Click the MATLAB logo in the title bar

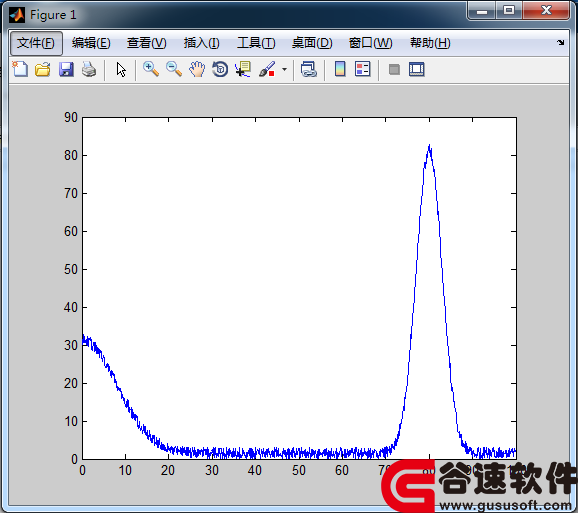[x=17, y=15]
